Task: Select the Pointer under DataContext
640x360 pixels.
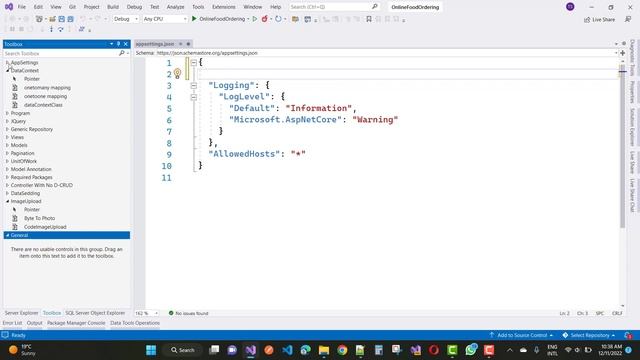Action: click(31, 79)
